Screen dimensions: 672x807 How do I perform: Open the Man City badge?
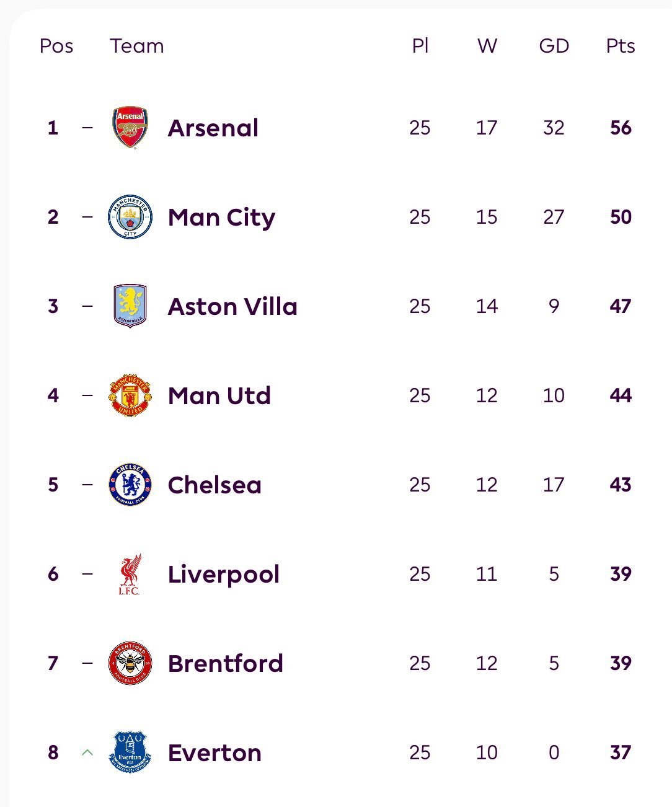pos(130,217)
